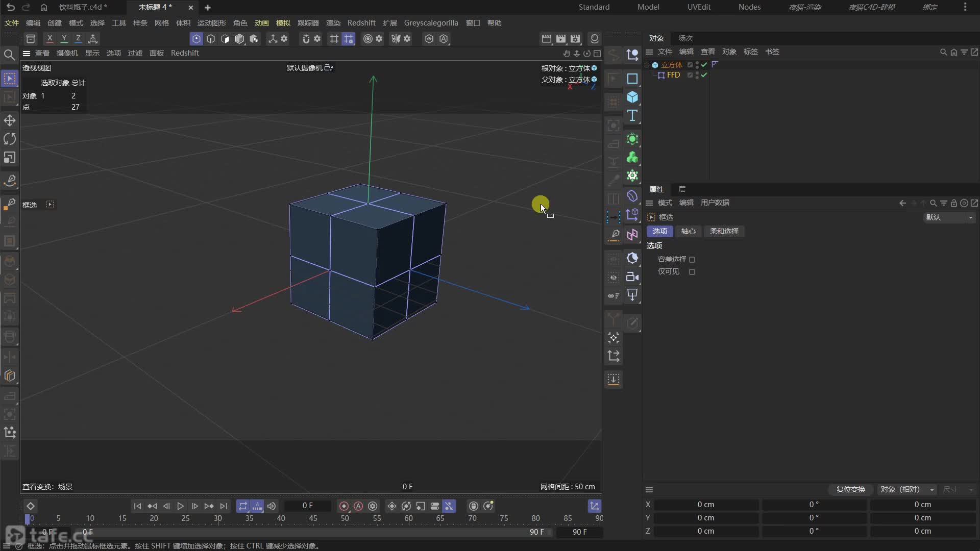Toggle timeline sound speaker button
This screenshot has width=980, height=551.
272,506
